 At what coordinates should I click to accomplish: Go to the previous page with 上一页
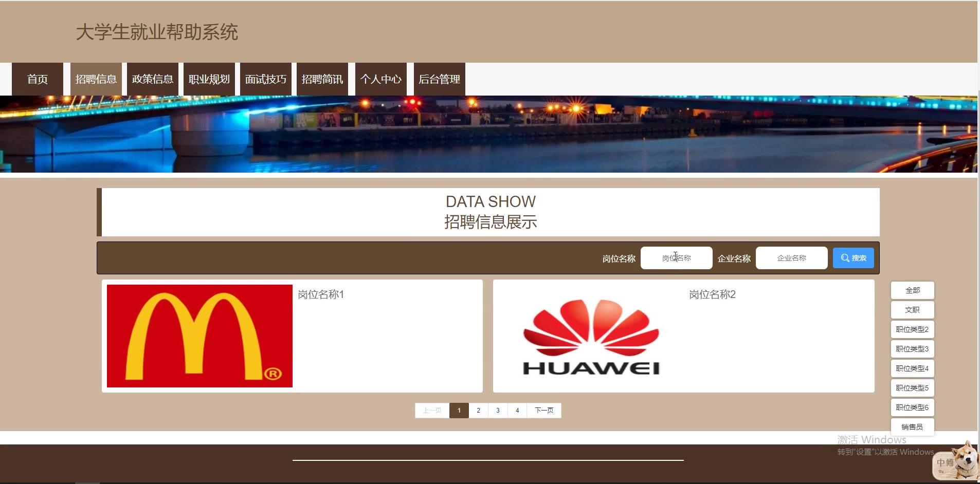coord(432,411)
